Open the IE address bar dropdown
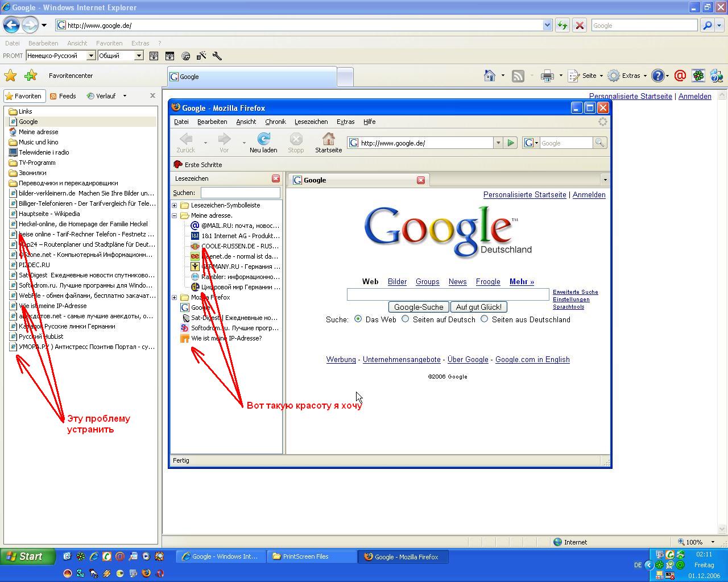This screenshot has width=728, height=582. (547, 25)
